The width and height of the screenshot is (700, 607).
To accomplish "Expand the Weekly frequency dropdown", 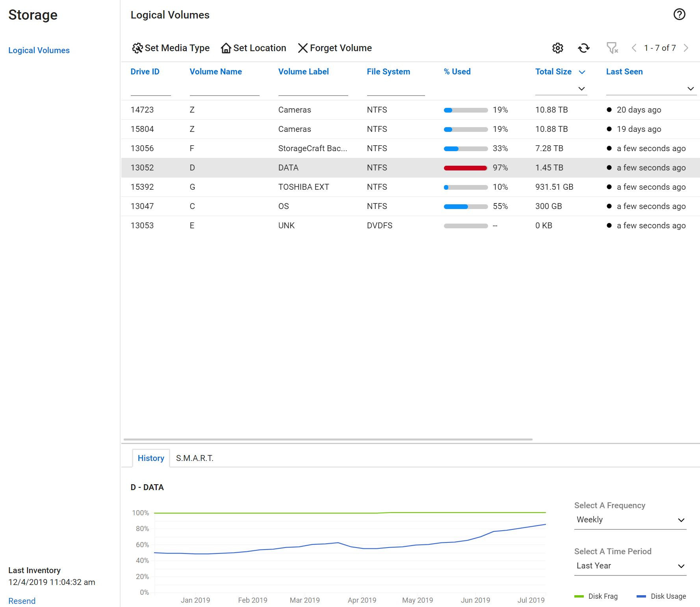I will pos(630,520).
